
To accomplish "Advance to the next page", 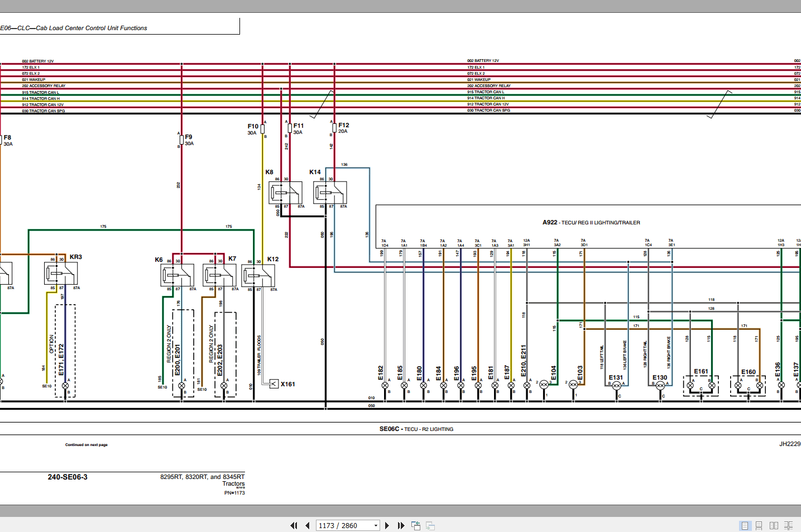I will pos(387,525).
